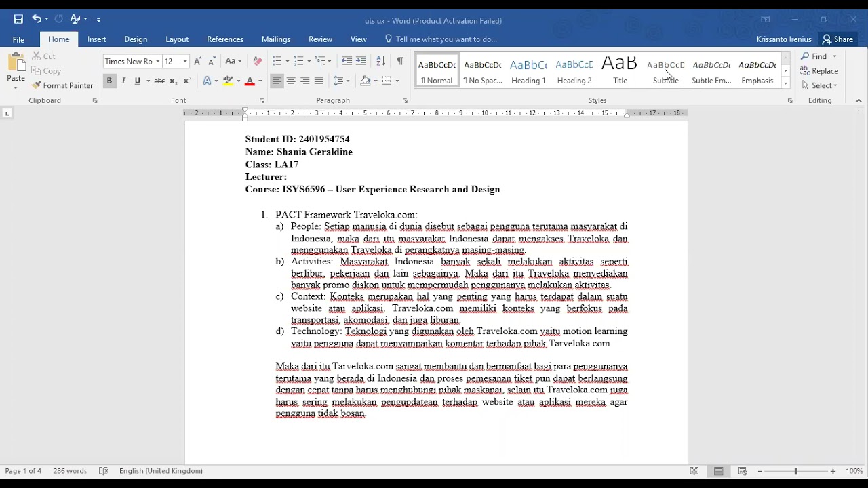Switch to the Review tab

(321, 39)
